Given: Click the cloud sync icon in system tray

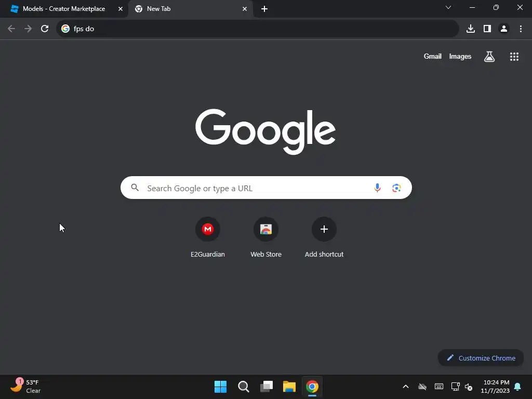Looking at the screenshot, I should pyautogui.click(x=422, y=387).
